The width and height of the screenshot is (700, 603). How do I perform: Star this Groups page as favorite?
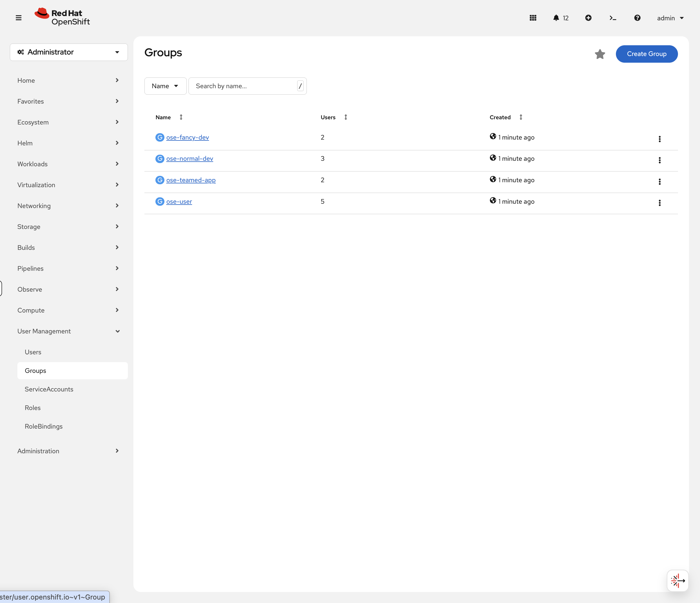[x=600, y=54]
